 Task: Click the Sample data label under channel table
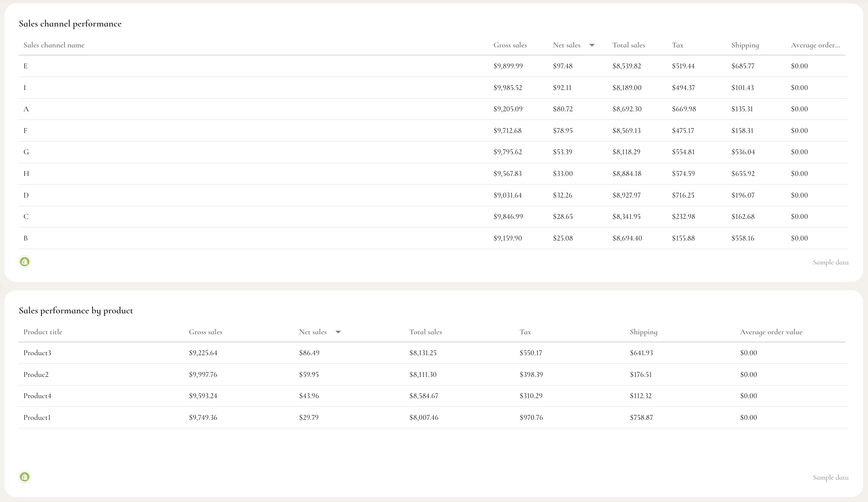(830, 262)
